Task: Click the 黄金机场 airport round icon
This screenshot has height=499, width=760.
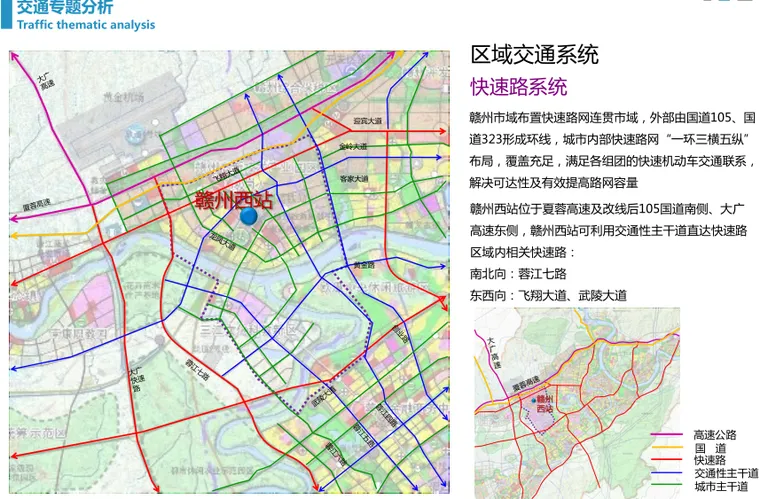Action: click(x=134, y=134)
